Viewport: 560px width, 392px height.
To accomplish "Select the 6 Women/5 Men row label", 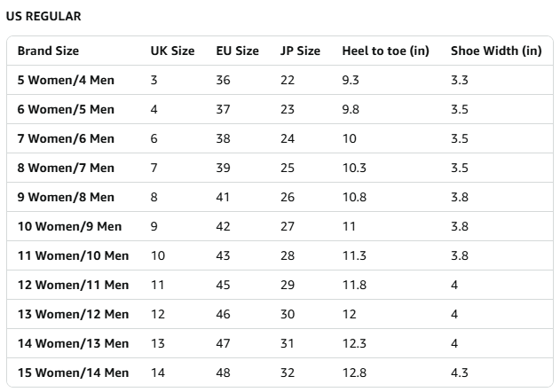I will pos(66,109).
